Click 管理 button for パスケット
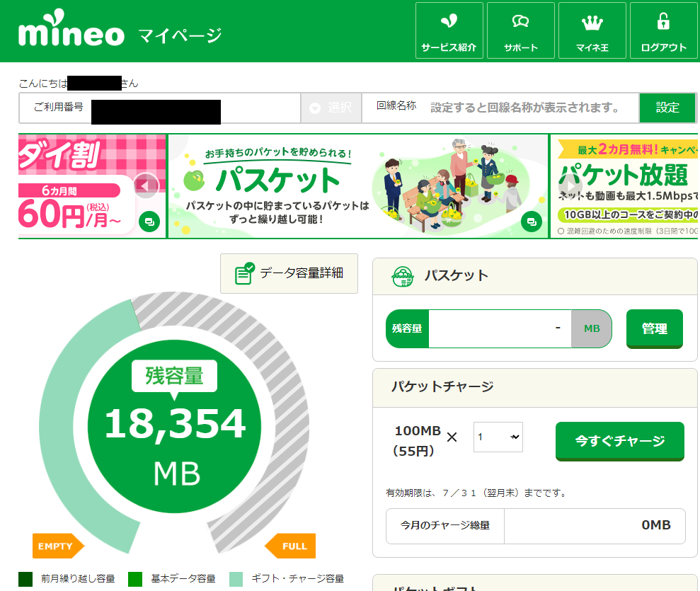Viewport: 700px width, 591px height. (x=655, y=328)
